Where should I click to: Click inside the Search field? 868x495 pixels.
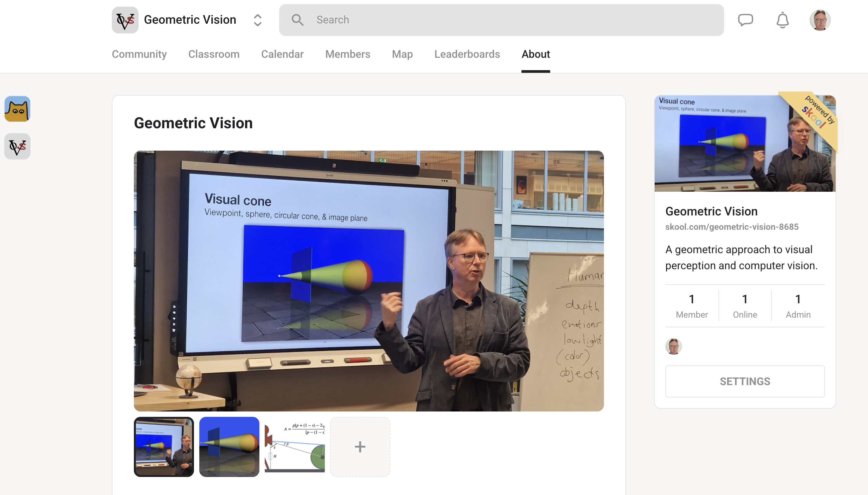509,20
